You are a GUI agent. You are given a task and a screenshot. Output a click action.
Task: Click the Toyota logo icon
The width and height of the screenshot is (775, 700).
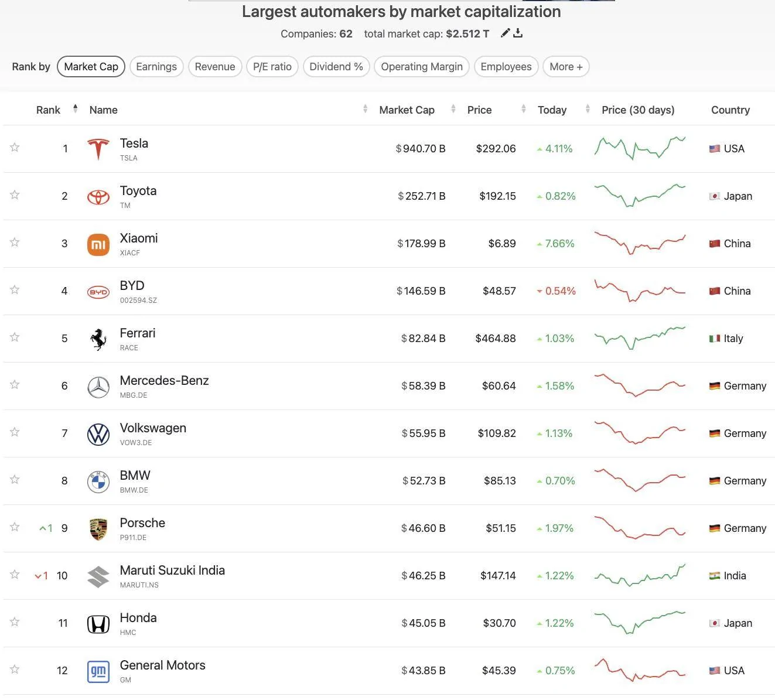[98, 197]
